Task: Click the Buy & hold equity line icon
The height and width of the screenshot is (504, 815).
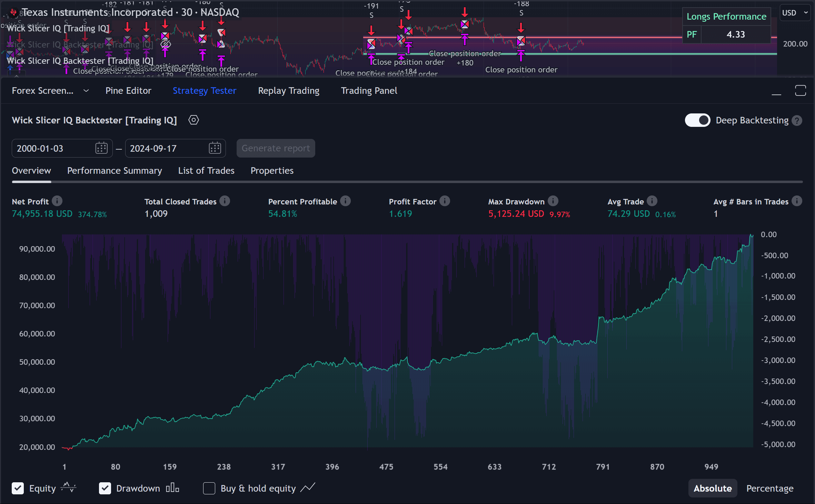Action: click(x=308, y=488)
